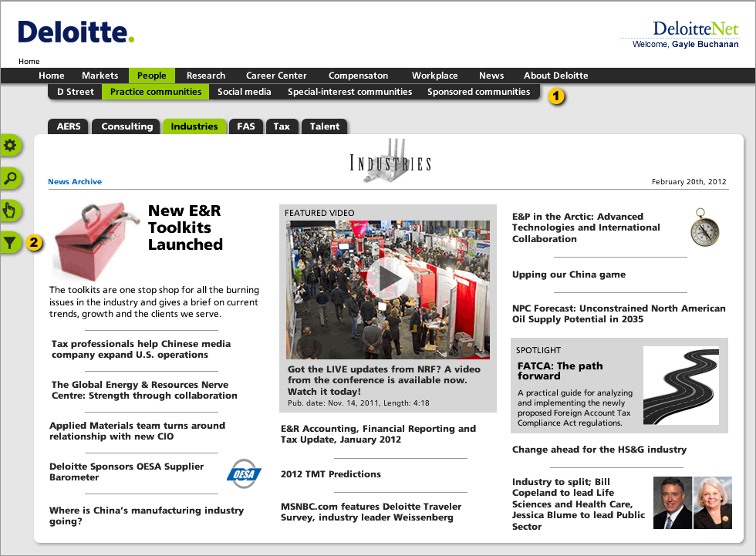The image size is (756, 556).
Task: Select Practice communities submenu item
Action: pyautogui.click(x=156, y=92)
